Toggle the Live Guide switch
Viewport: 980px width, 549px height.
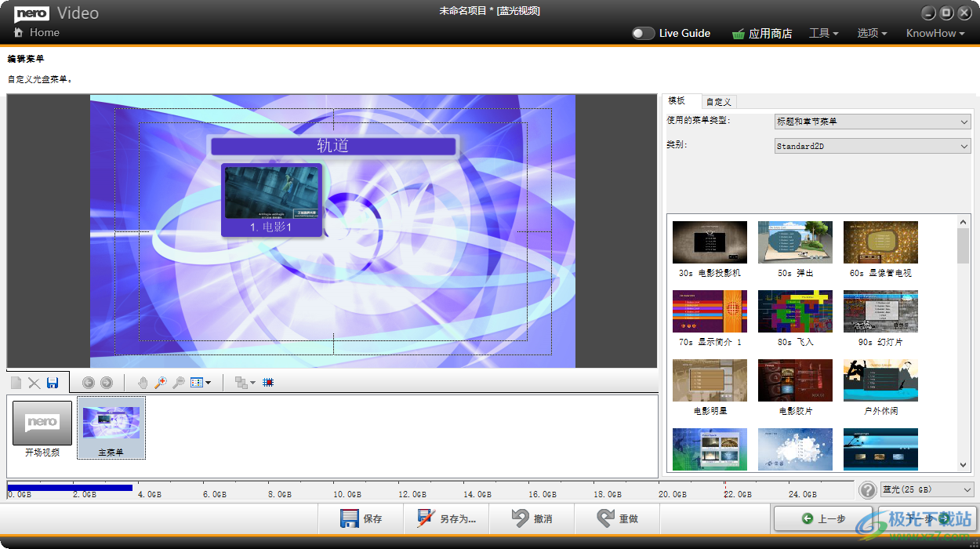tap(643, 33)
